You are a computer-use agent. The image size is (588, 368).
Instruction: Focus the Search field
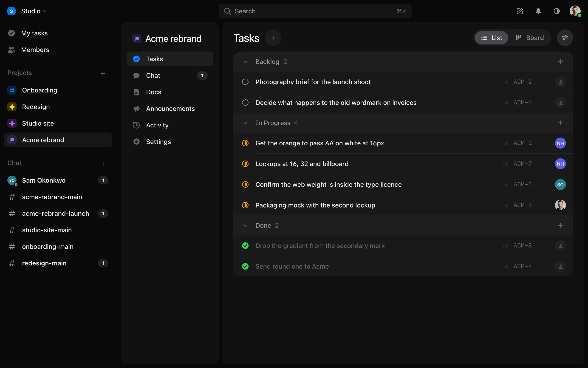tap(315, 11)
